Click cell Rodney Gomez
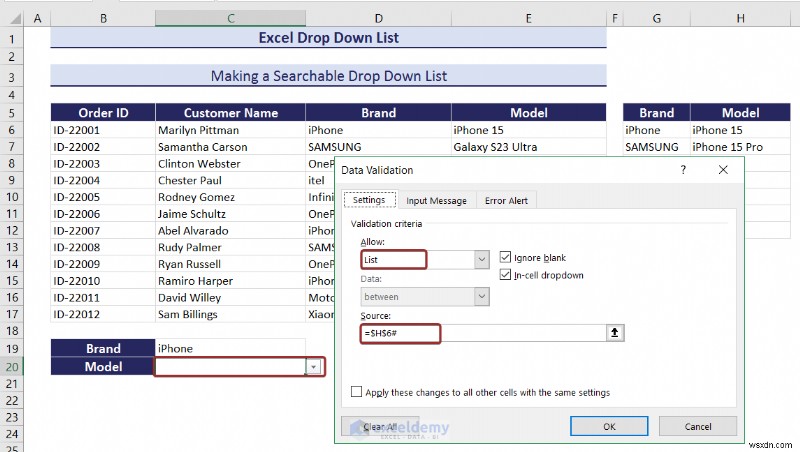This screenshot has width=800, height=452. coord(231,197)
